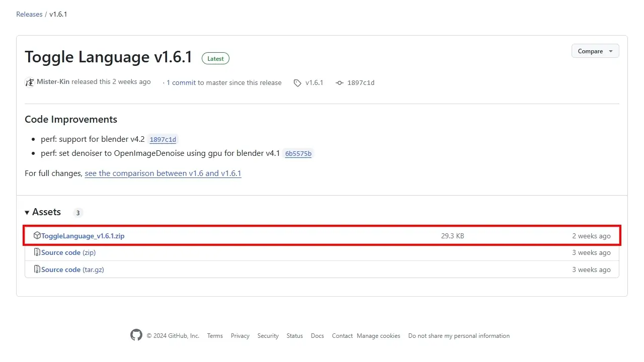
Task: Download Source code (zip)
Action: [x=68, y=252]
